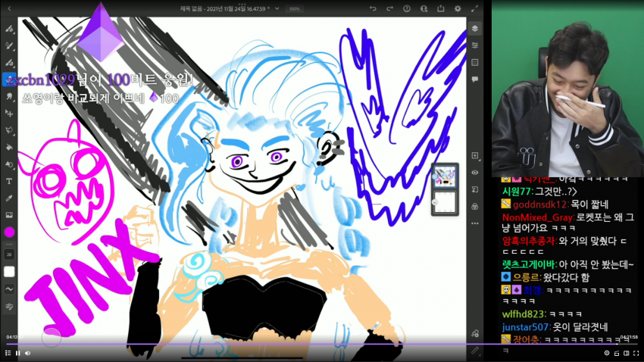Open the brush settings sliders icon
644x362 pixels.
pyautogui.click(x=9, y=306)
